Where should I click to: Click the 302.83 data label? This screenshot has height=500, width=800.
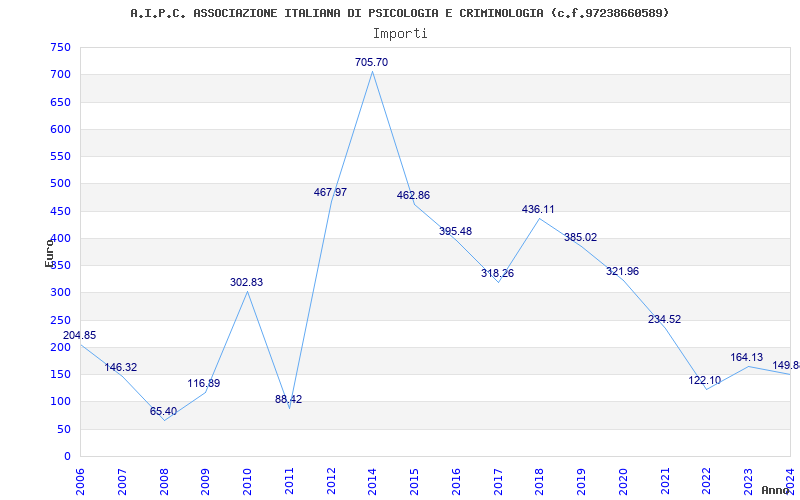coord(246,282)
